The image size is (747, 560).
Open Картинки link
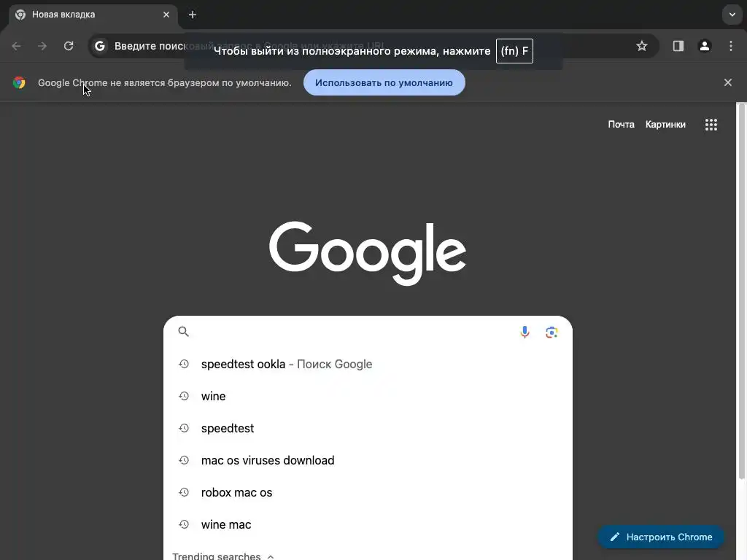click(x=665, y=124)
